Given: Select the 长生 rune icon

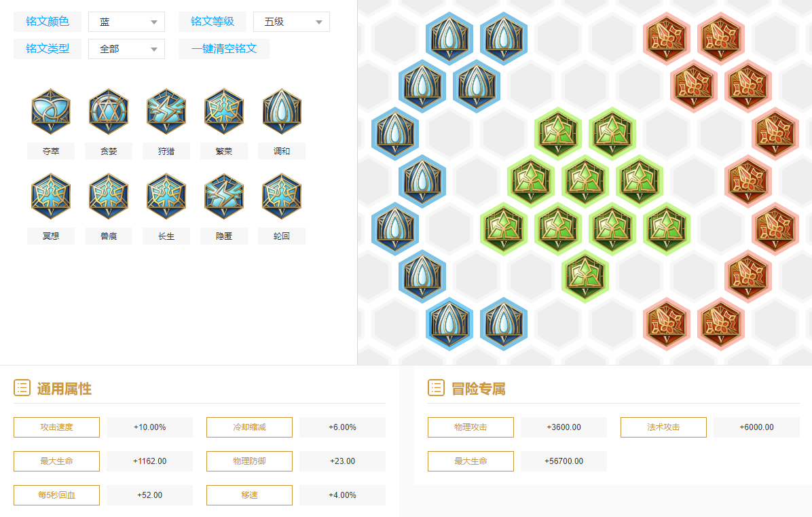Looking at the screenshot, I should [166, 196].
